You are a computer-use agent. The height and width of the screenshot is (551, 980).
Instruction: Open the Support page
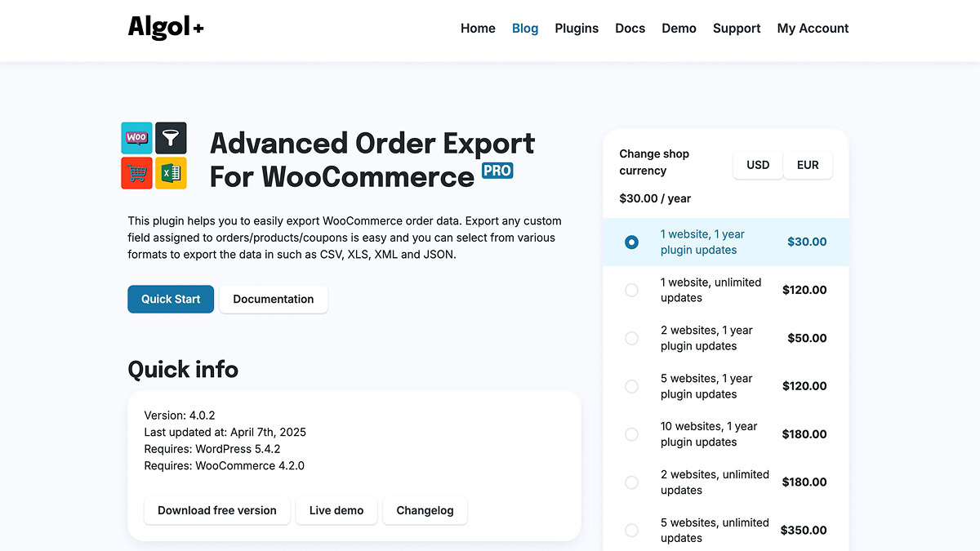(737, 28)
